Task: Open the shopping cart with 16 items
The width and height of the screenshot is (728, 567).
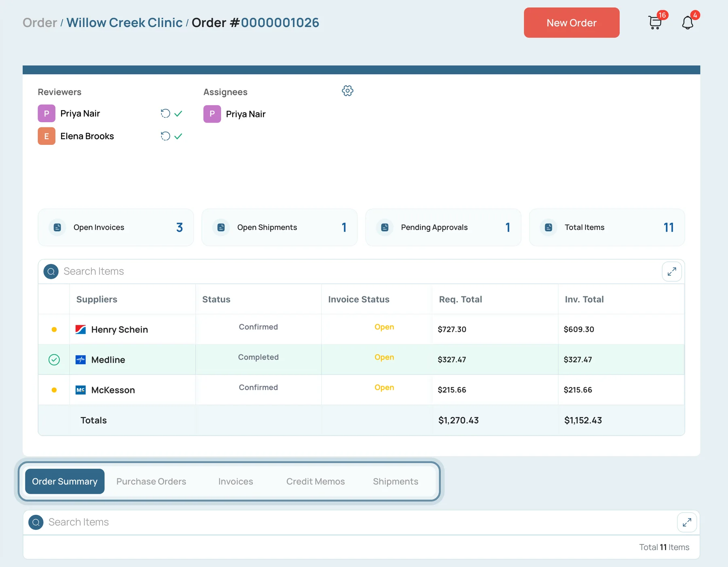Action: (655, 23)
